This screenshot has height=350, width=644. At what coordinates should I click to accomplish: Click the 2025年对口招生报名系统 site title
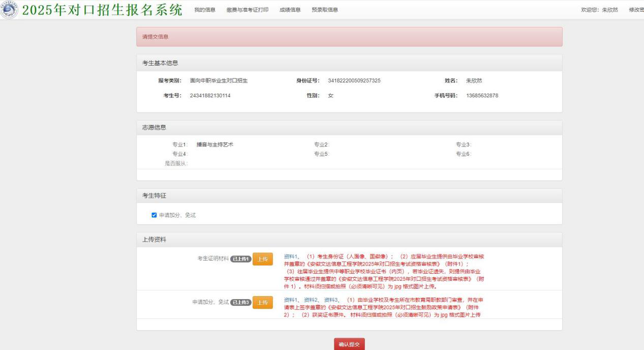tap(103, 11)
